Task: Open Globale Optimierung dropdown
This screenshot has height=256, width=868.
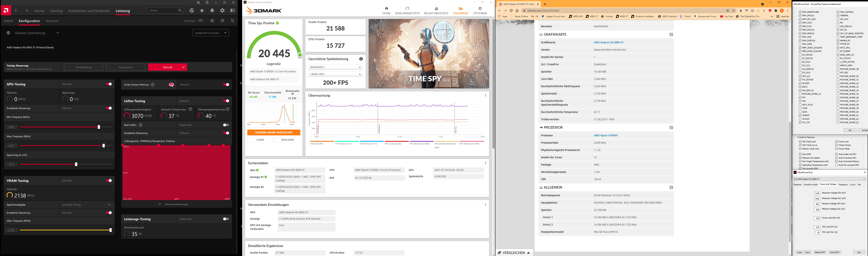Action: [58, 33]
